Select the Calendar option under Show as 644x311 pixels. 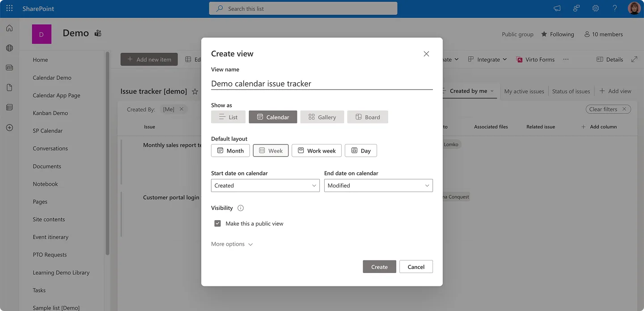273,117
